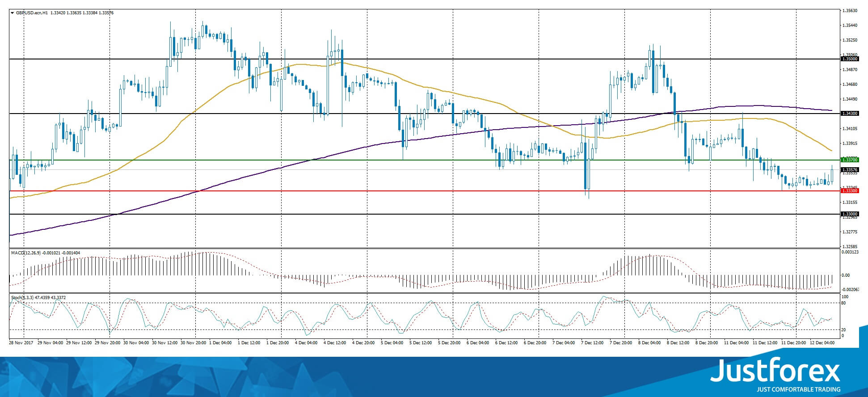
Task: Click the 1 Dec 04:00 time label
Action: [220, 343]
